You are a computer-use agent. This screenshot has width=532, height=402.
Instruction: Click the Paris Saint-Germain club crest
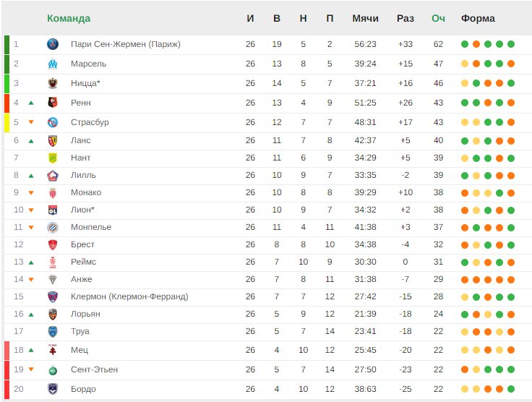tap(53, 44)
